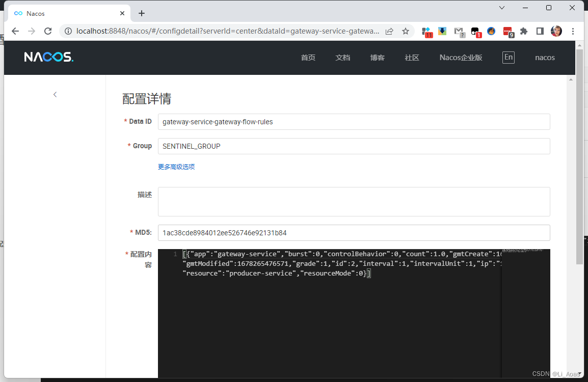Click the inner page scrollbar up arrow
The height and width of the screenshot is (382, 588).
pos(571,79)
